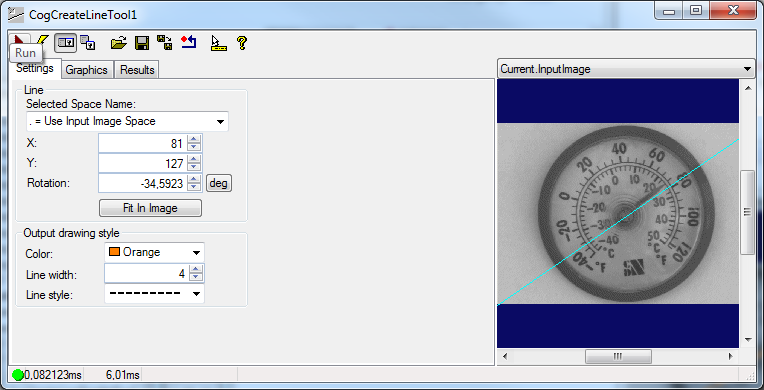The image size is (764, 390).
Task: Click the cyan line on the thermometer image
Action: (618, 222)
